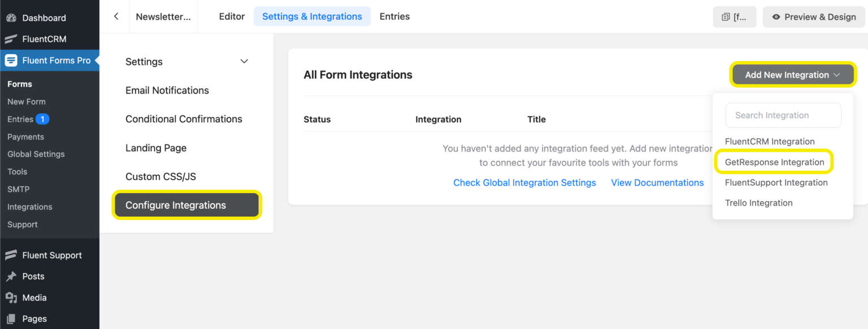Viewport: 868px width, 329px height.
Task: Click the Fluent Forms Pro icon
Action: point(11,60)
